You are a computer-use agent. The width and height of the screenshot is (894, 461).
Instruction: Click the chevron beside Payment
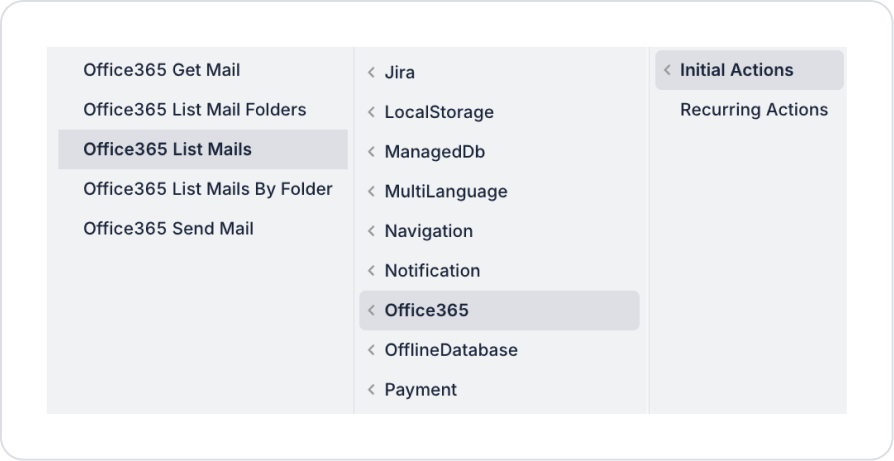371,390
